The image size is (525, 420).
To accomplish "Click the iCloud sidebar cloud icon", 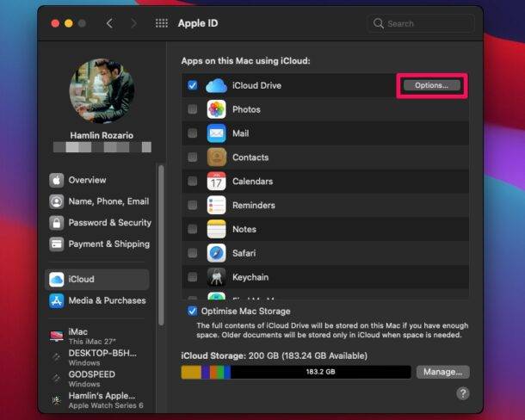I will [x=57, y=280].
